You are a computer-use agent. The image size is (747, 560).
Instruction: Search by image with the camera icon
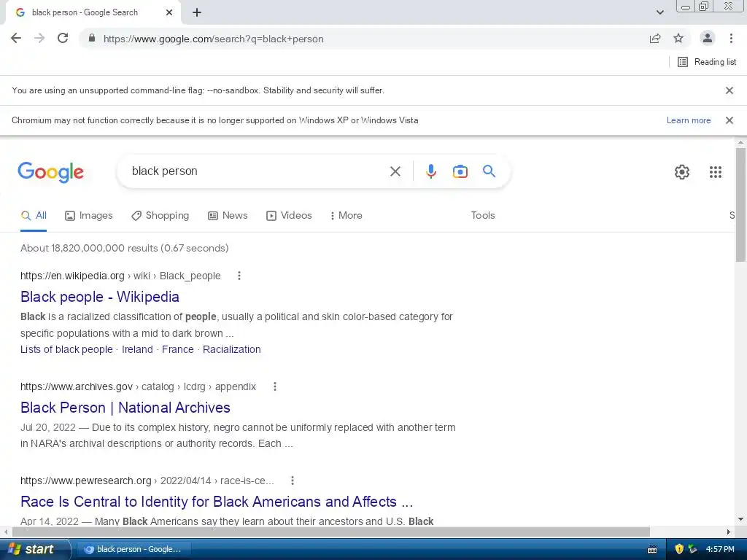460,171
